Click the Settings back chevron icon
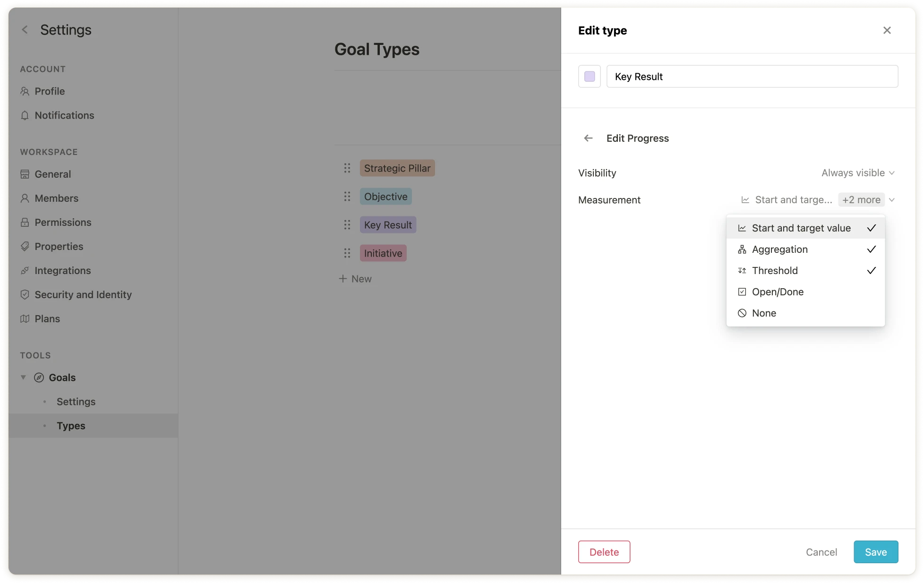 coord(25,30)
